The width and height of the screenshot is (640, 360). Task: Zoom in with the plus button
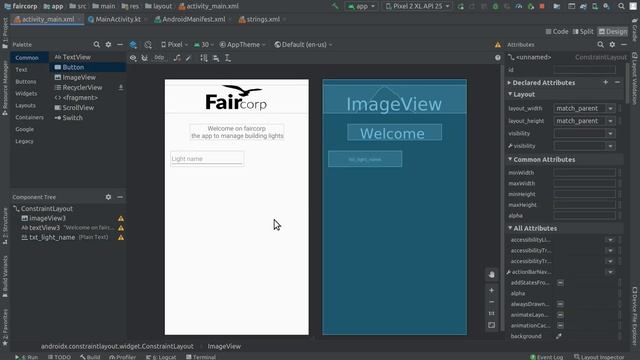point(491,290)
